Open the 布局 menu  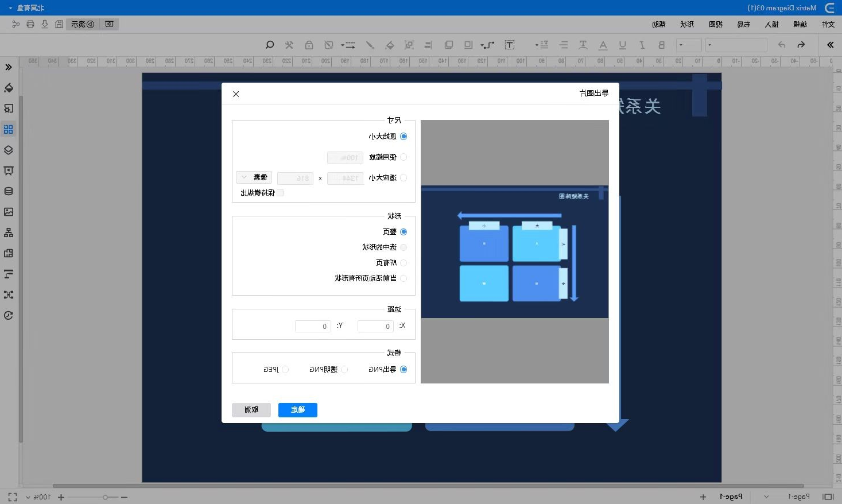744,24
